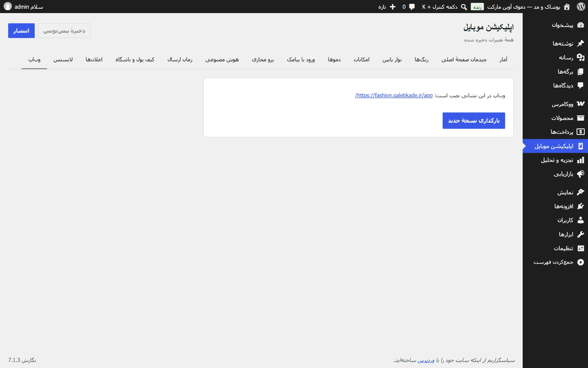Open the Delivery time (زمان ارسال) tab

(180, 59)
